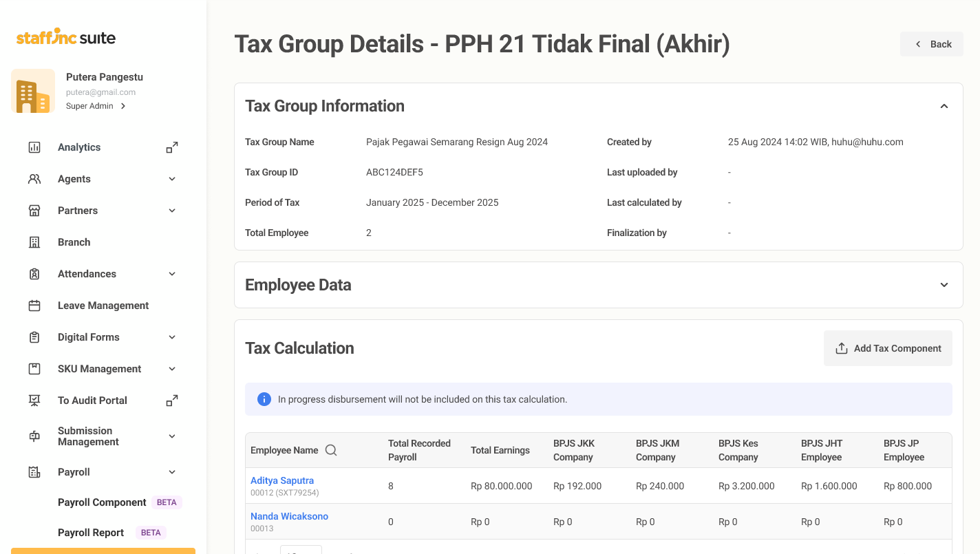Open Aditya Saputra employee link
Image resolution: width=980 pixels, height=554 pixels.
(282, 480)
